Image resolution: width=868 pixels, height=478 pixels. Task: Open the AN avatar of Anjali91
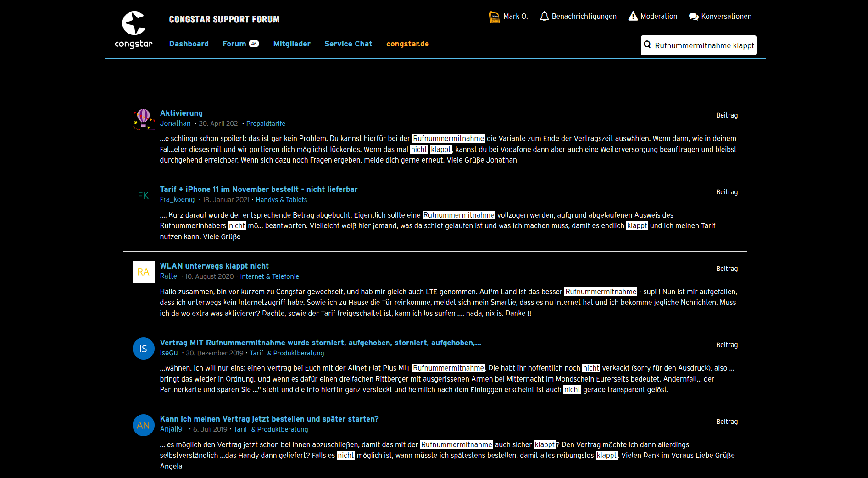click(x=143, y=425)
